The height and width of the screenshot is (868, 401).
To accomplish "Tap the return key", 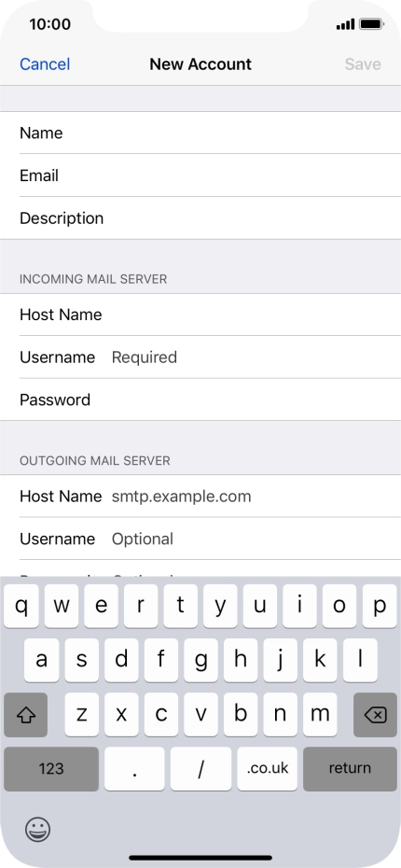I will (350, 768).
